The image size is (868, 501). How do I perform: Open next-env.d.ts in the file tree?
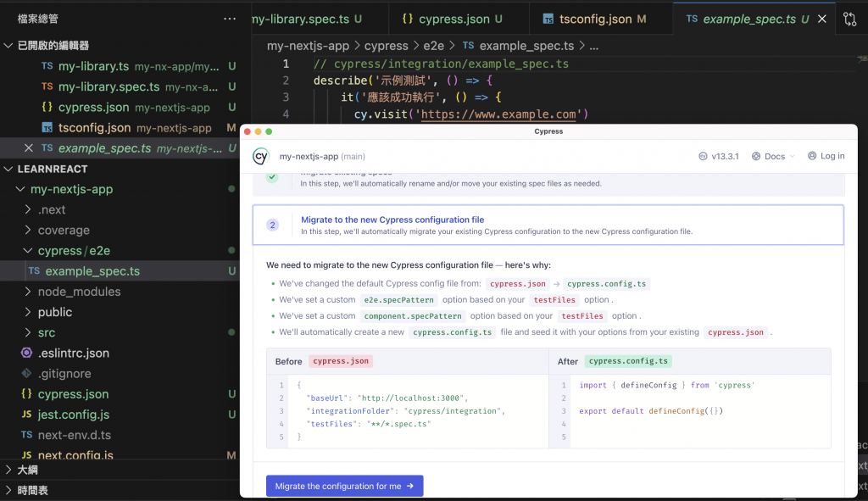point(120,435)
